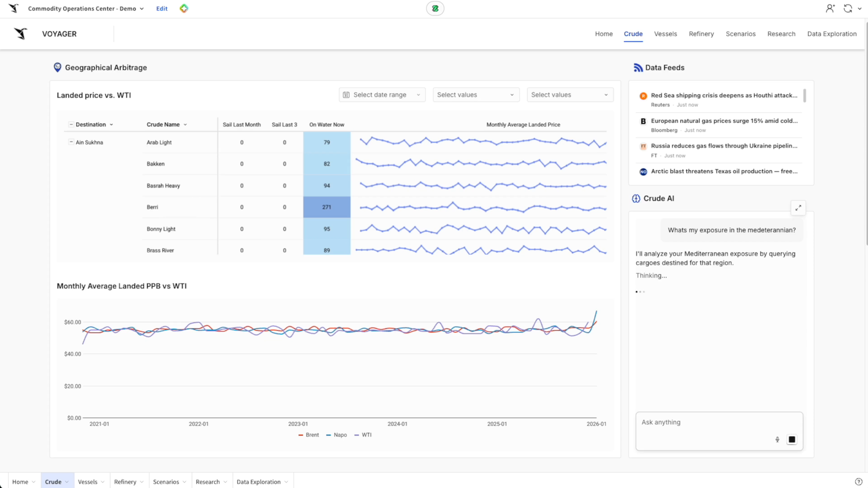Click the On Water Now column header
This screenshot has width=868, height=488.
pyautogui.click(x=326, y=125)
